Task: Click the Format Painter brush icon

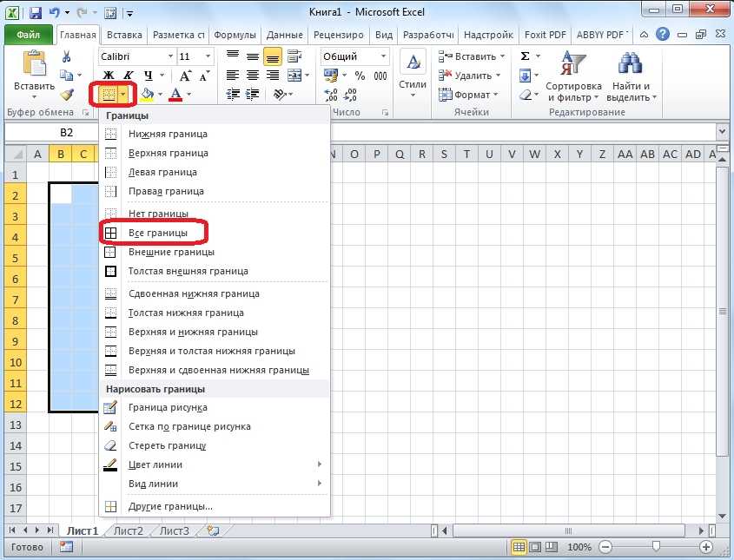Action: click(67, 95)
